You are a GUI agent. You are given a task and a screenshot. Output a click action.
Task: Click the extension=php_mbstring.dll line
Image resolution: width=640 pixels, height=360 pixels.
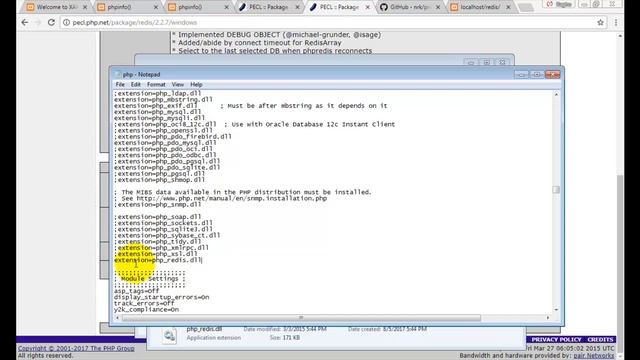click(163, 100)
